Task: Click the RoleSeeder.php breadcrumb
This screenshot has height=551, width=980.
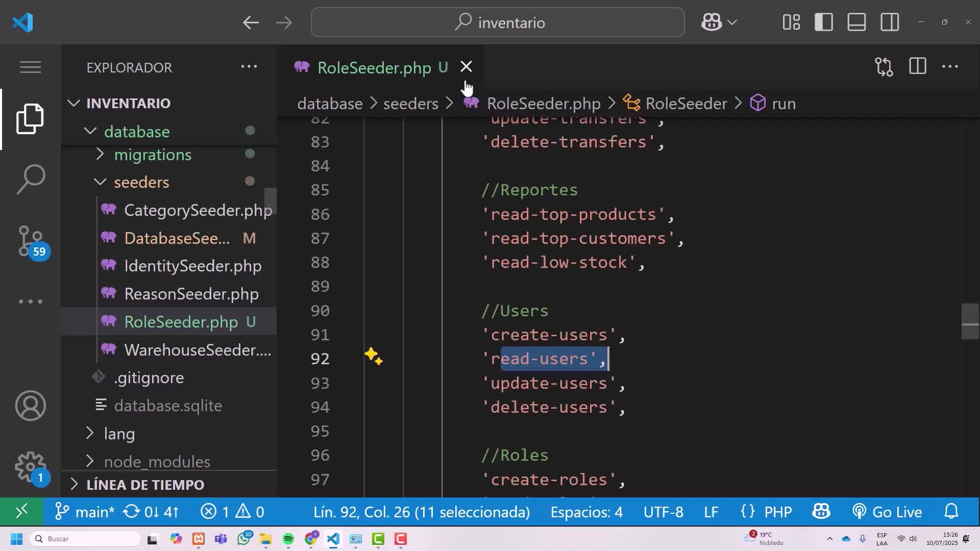Action: (543, 104)
